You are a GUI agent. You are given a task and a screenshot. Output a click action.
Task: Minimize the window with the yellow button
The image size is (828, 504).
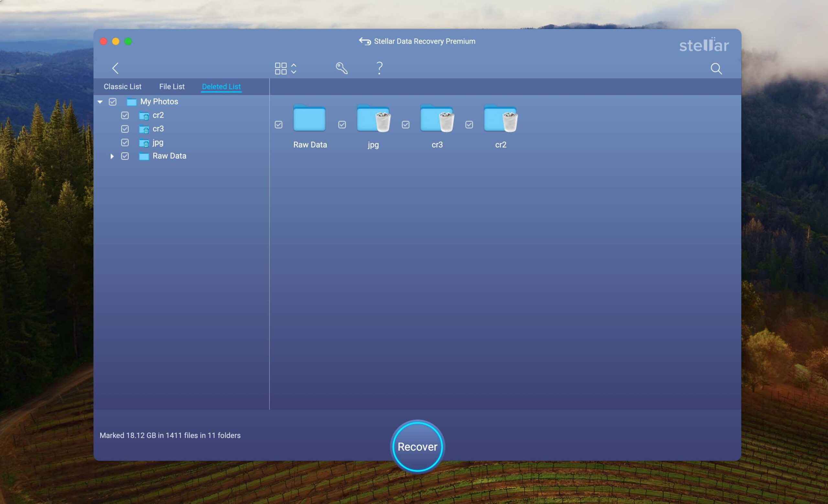[x=115, y=41]
